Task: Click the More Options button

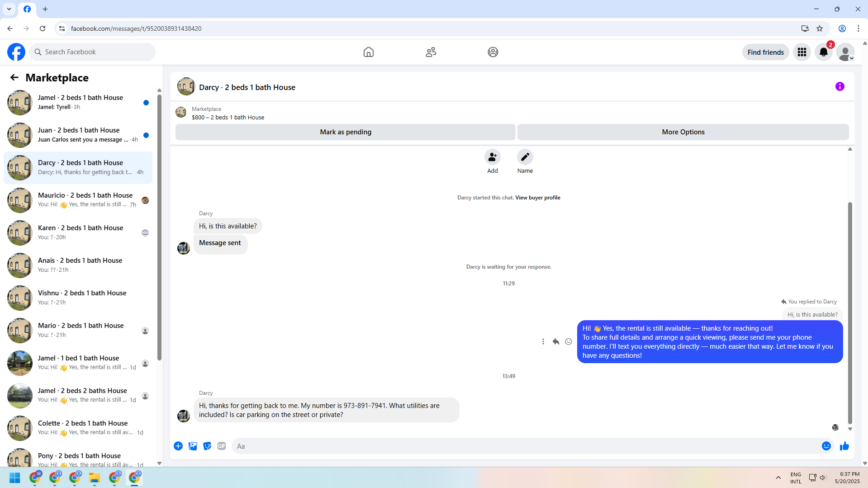Action: tap(683, 132)
